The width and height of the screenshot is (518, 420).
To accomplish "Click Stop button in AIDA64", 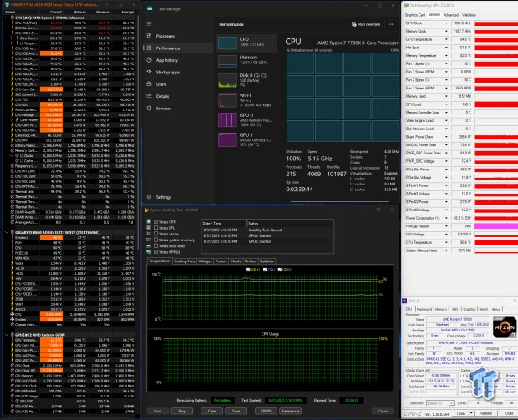I will 181,412.
